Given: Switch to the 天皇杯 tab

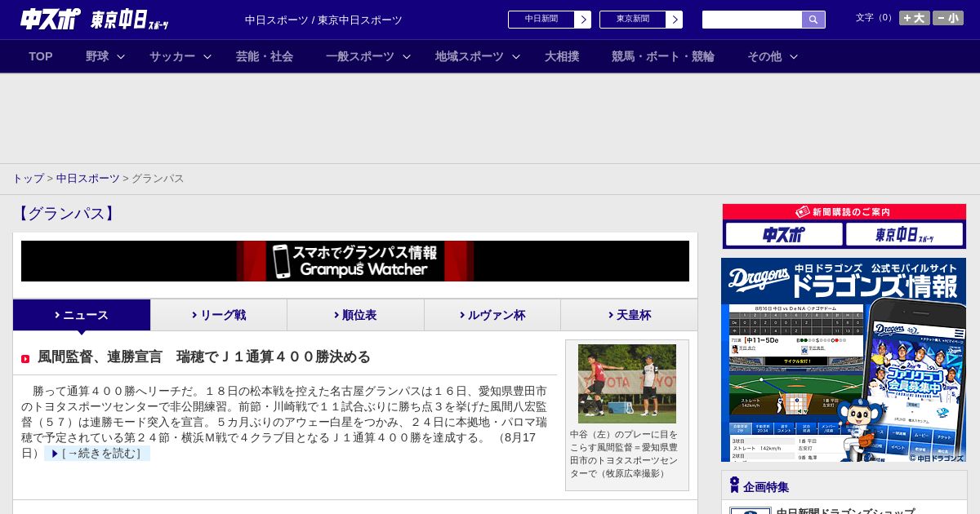Looking at the screenshot, I should [x=629, y=315].
